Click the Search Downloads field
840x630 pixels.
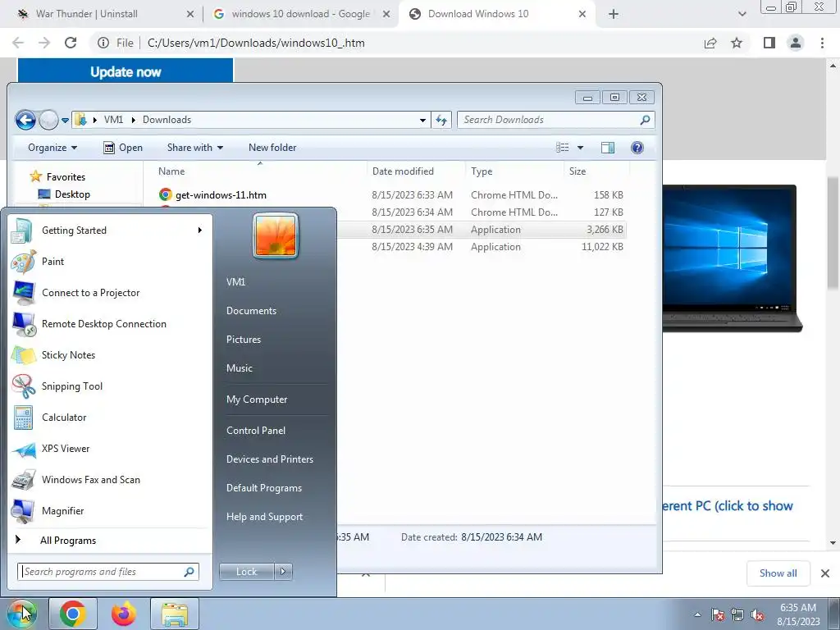(x=556, y=120)
